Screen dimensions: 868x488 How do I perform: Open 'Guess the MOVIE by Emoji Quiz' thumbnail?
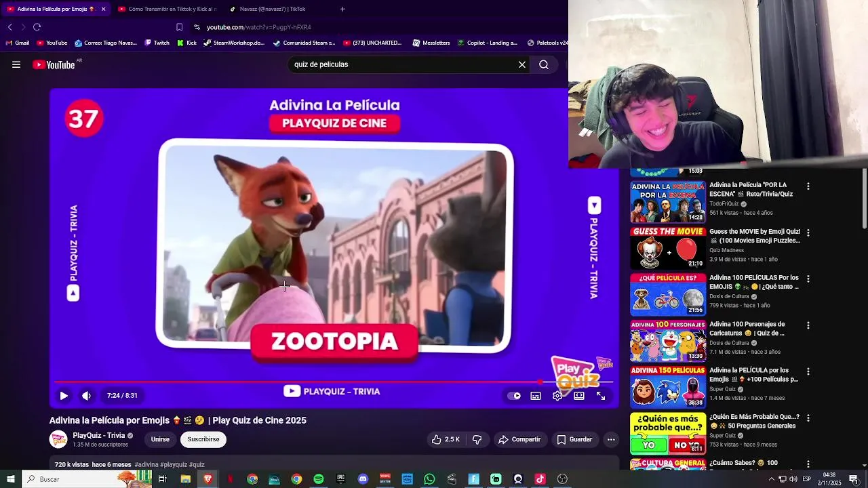point(668,248)
